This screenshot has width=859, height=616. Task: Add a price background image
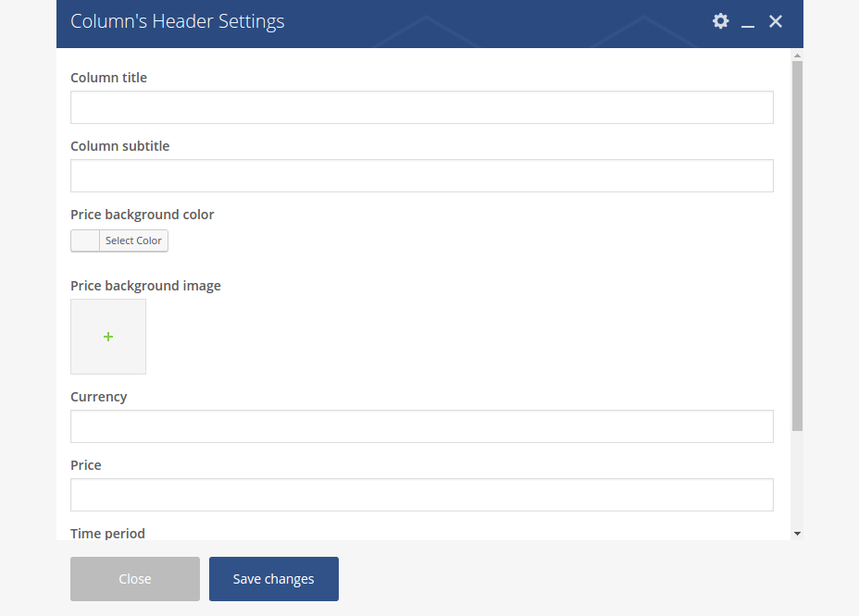[108, 337]
